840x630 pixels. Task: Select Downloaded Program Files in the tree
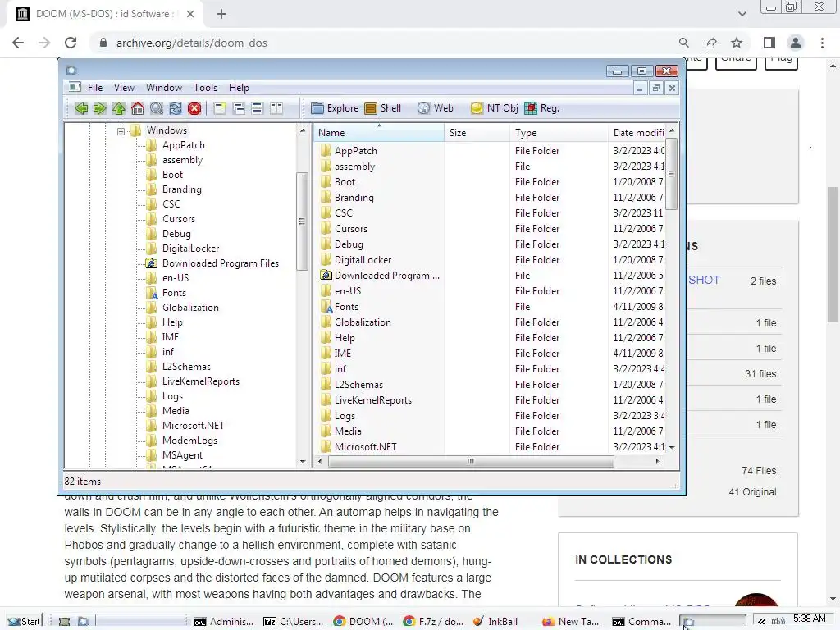[220, 263]
